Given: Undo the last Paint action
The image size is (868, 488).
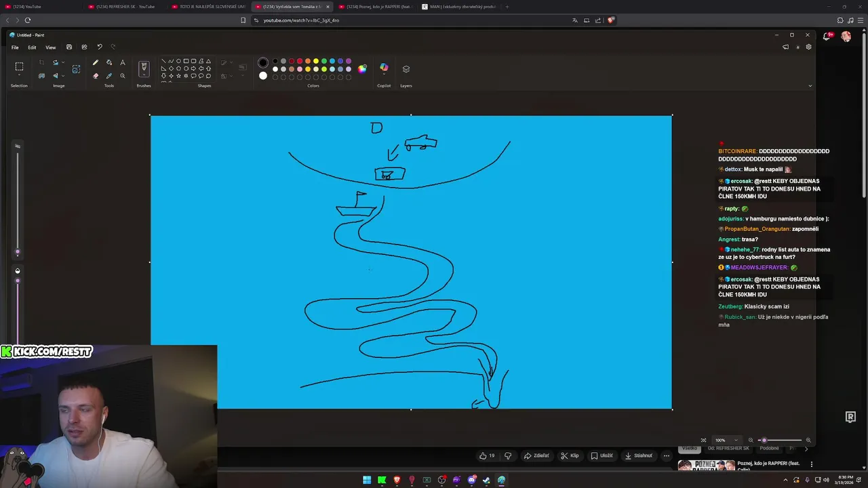Looking at the screenshot, I should 100,47.
